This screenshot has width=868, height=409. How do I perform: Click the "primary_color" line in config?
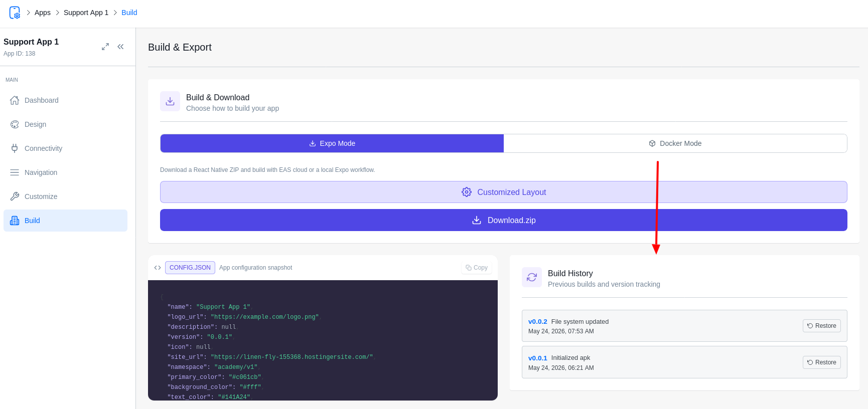(x=216, y=377)
